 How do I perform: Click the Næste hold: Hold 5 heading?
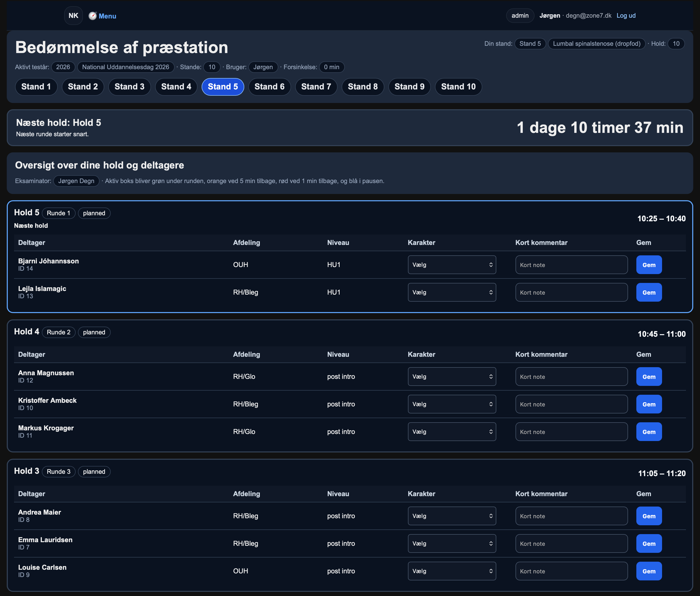point(59,123)
